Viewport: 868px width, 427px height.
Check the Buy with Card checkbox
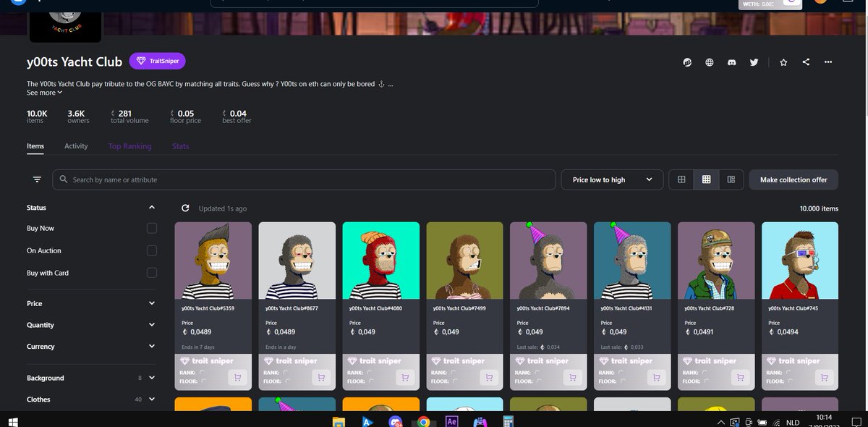[151, 273]
